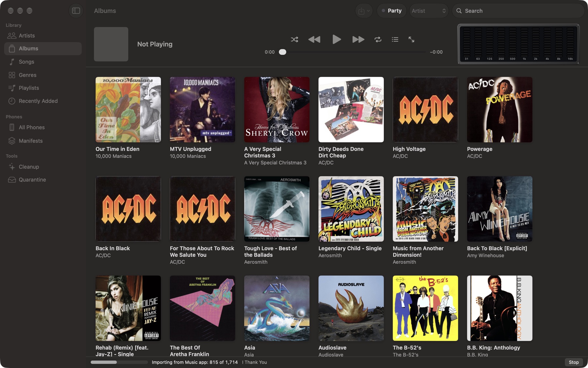Open A Very Special Christmas 3 cover
The height and width of the screenshot is (368, 588).
click(x=277, y=110)
